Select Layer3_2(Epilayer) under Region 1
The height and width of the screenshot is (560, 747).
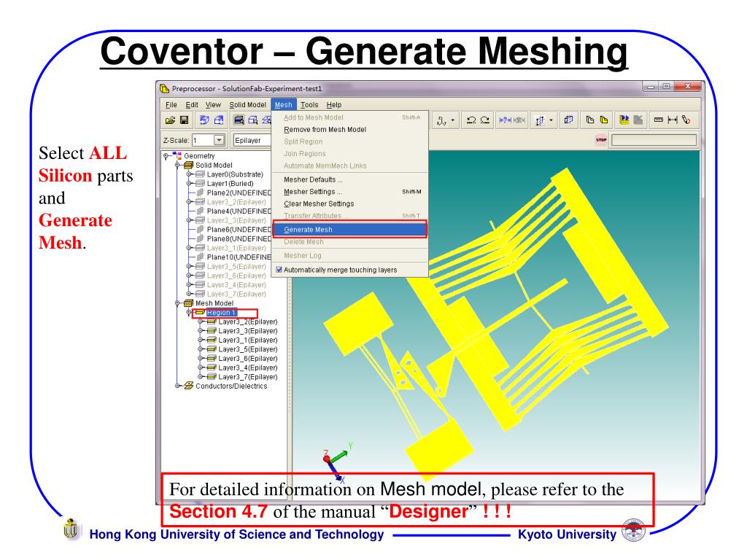pos(248,322)
